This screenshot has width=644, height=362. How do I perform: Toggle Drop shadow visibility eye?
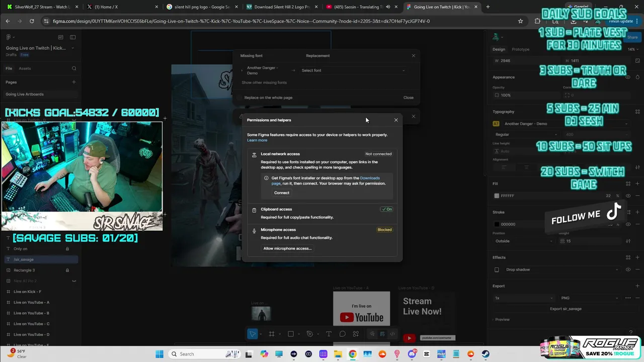[x=628, y=269]
